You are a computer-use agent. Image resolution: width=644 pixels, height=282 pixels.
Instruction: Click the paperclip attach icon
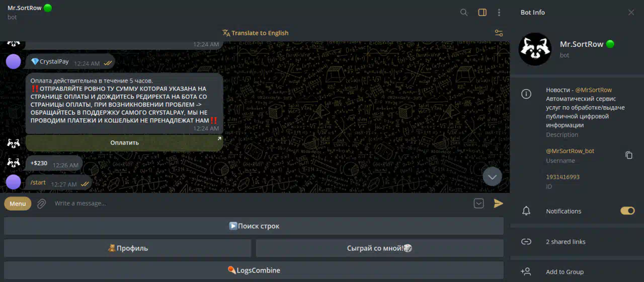tap(42, 203)
